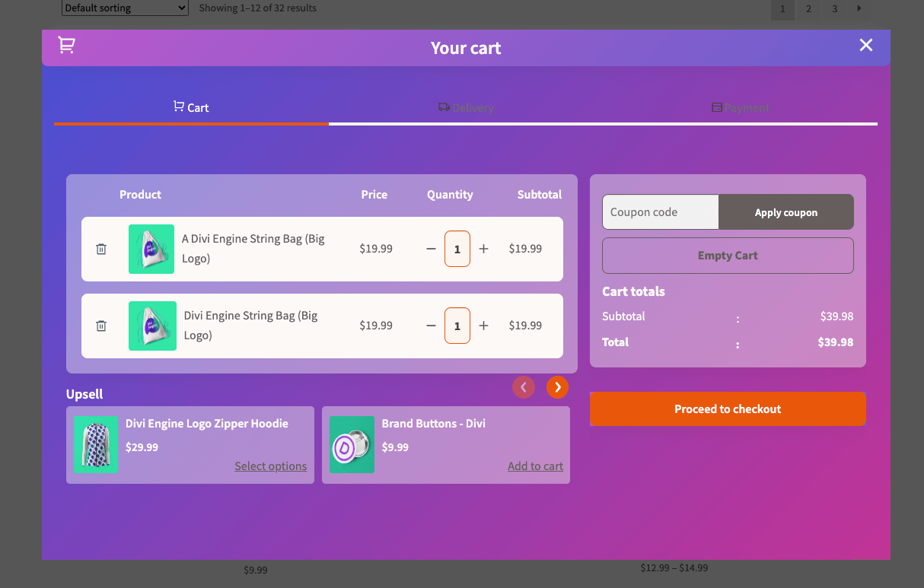This screenshot has height=588, width=924.
Task: Close the Your cart popup
Action: [865, 46]
